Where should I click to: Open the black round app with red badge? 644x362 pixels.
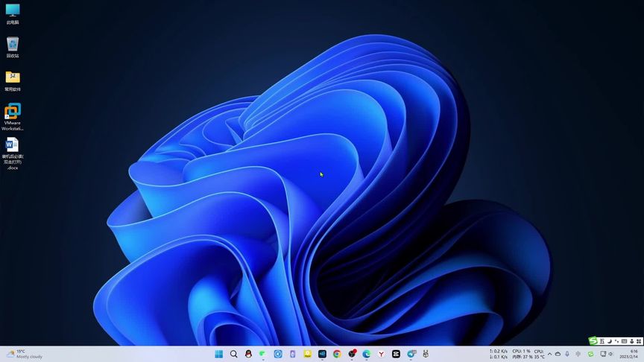(x=352, y=353)
